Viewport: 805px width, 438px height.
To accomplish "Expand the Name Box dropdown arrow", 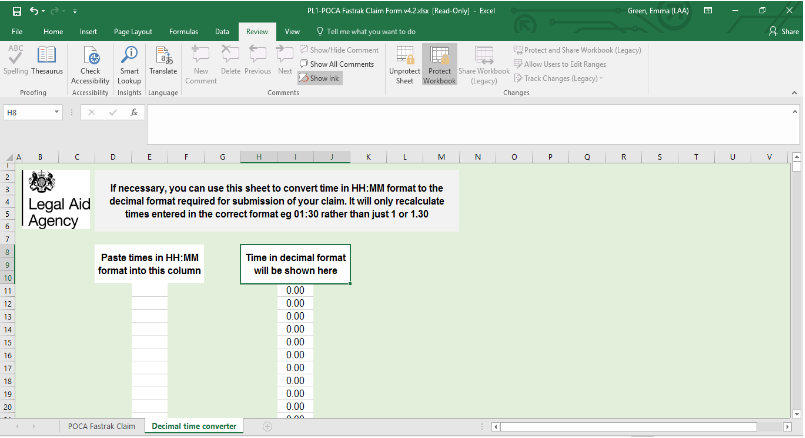I will coord(57,113).
